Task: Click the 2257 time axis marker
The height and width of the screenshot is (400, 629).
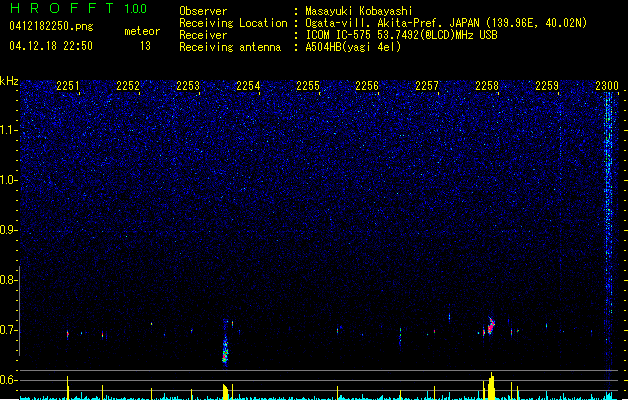Action: coord(427,86)
